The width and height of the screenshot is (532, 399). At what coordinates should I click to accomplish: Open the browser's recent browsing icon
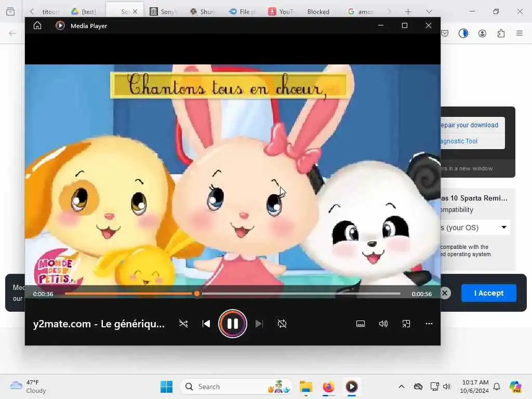point(10,11)
